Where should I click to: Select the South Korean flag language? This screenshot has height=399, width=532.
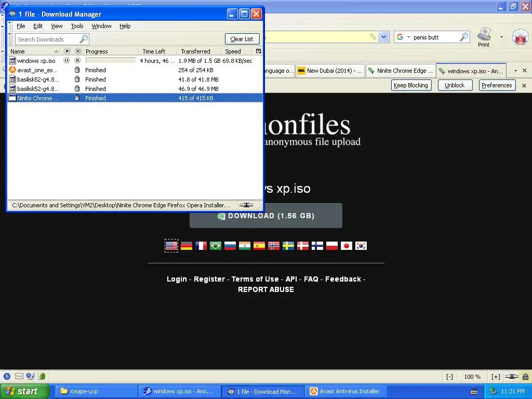coord(361,246)
